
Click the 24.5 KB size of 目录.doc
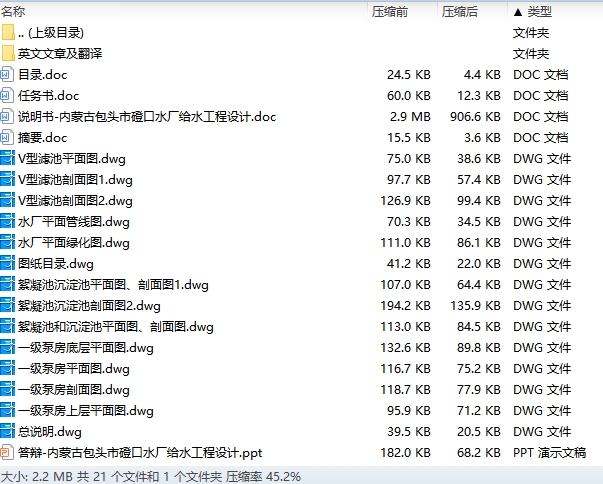(x=409, y=75)
